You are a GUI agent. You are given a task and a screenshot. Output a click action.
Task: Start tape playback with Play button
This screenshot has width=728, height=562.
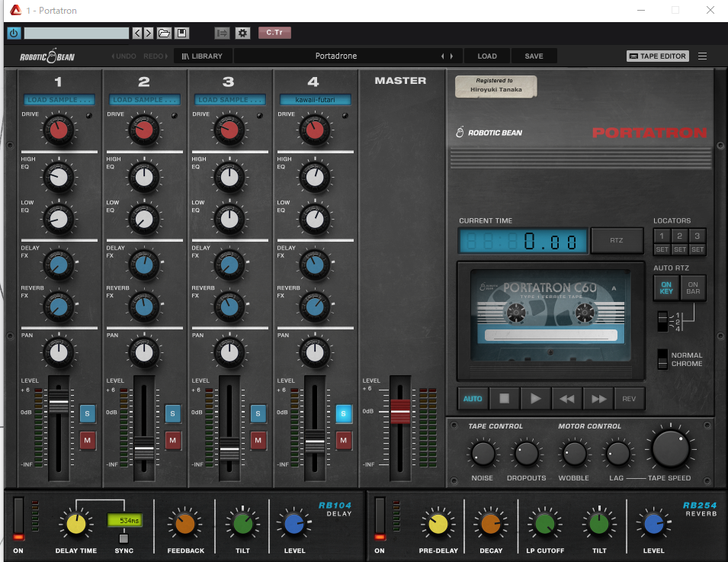coord(535,399)
